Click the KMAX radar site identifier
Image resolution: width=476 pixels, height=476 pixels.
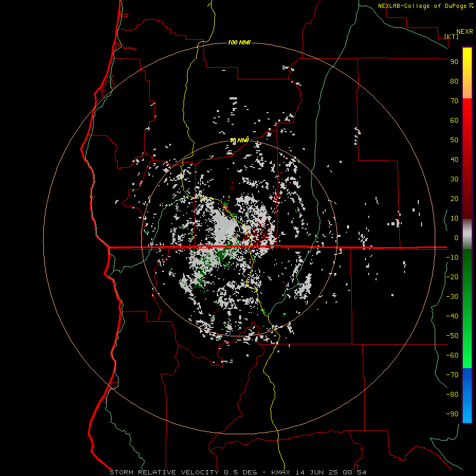click(x=281, y=472)
